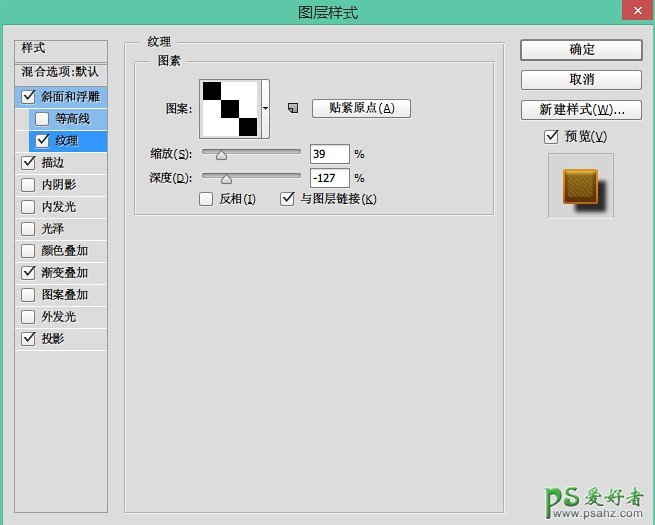Screen dimensions: 655x525
Task: Click the 取消 cancel button
Action: 581,79
